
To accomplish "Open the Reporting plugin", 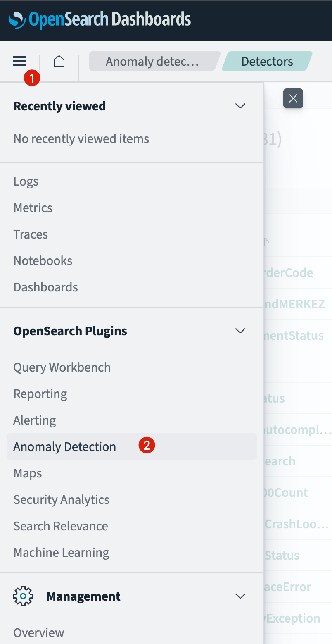I will coord(40,394).
